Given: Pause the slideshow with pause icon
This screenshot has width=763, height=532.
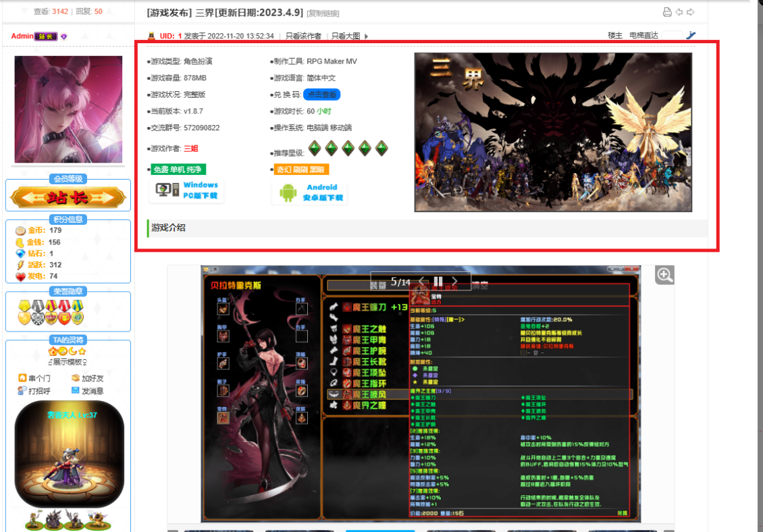Looking at the screenshot, I should point(438,282).
